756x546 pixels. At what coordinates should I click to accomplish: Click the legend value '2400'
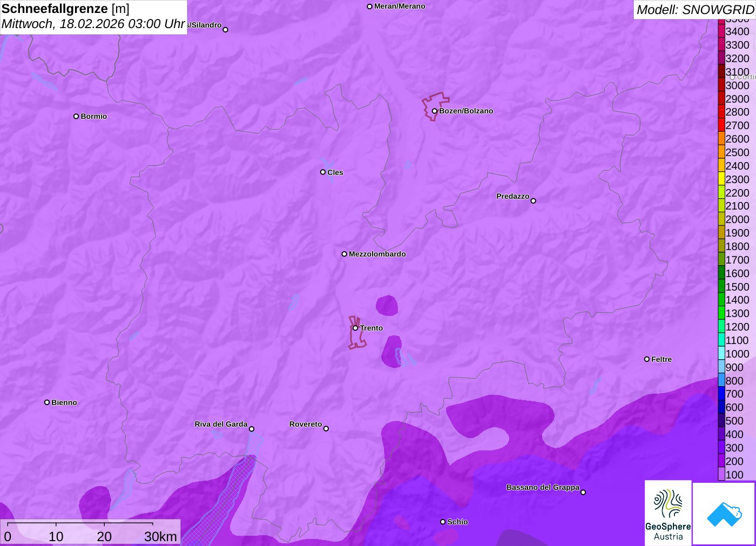(737, 166)
